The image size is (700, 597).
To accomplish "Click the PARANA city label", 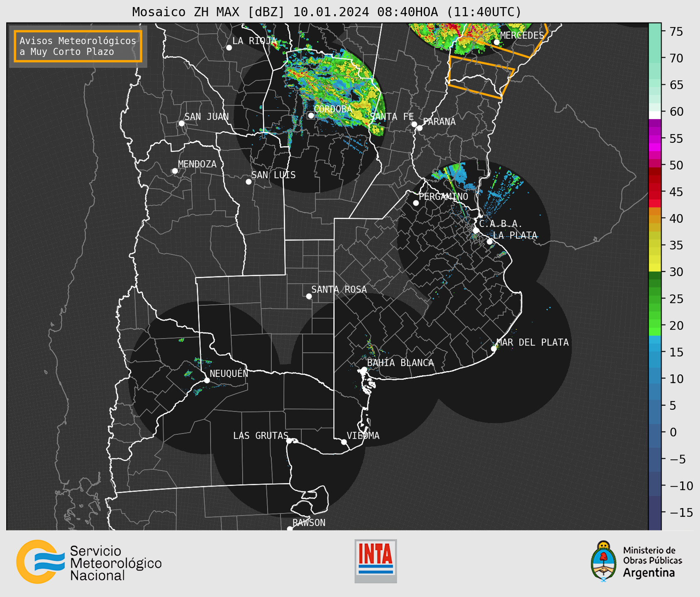I will pos(439,122).
